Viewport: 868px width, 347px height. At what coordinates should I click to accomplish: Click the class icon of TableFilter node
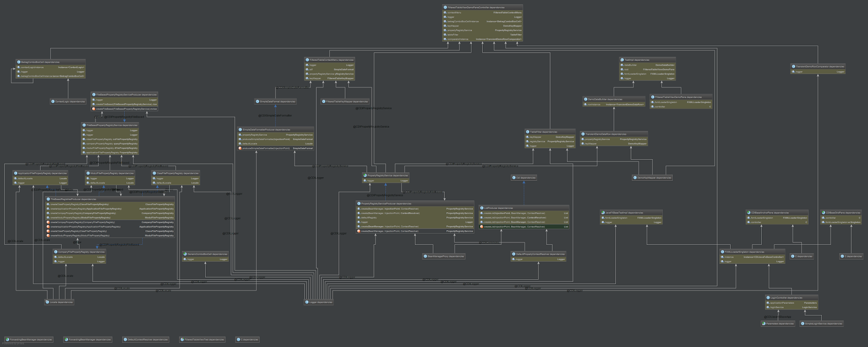pyautogui.click(x=528, y=132)
